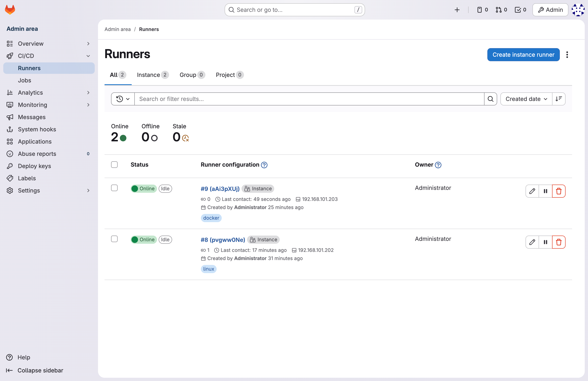
Task: Click the Search or filter results field
Action: point(309,99)
